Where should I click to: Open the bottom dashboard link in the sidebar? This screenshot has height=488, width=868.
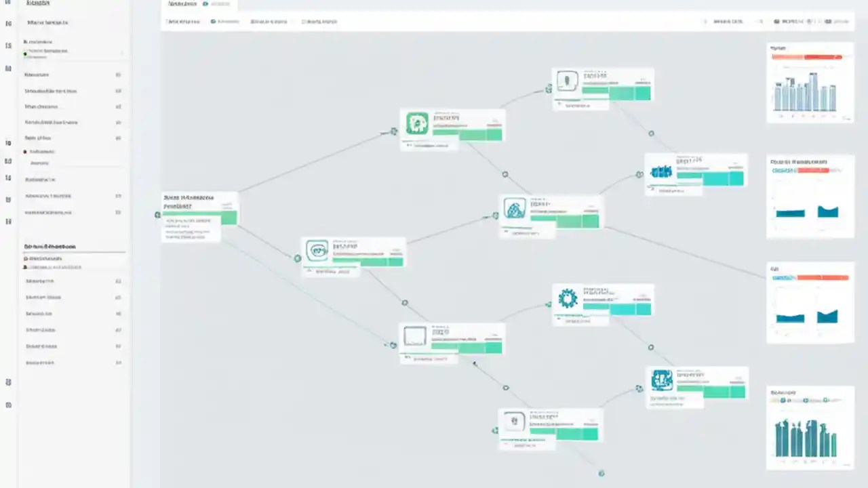[41, 363]
